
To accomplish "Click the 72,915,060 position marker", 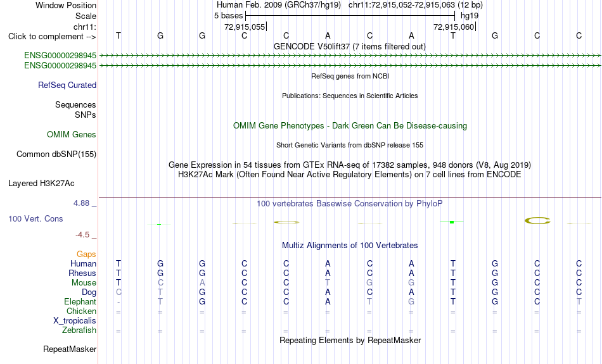I will pos(454,27).
